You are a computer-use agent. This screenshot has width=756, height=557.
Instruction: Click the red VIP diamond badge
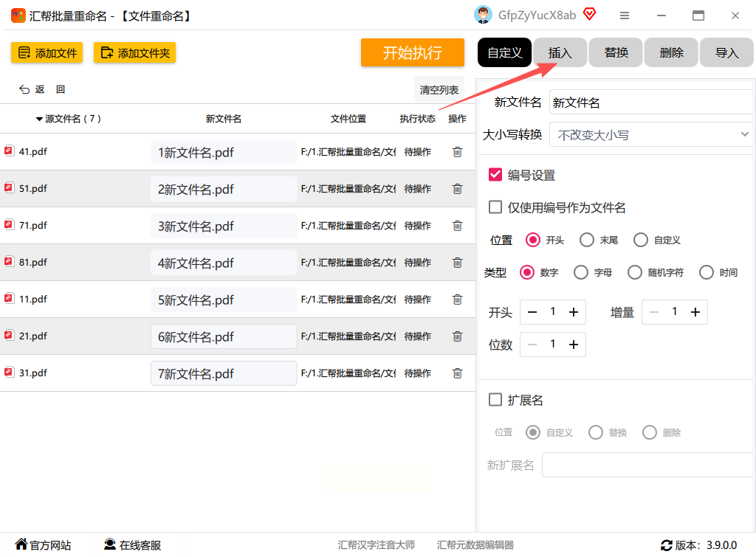coord(589,14)
